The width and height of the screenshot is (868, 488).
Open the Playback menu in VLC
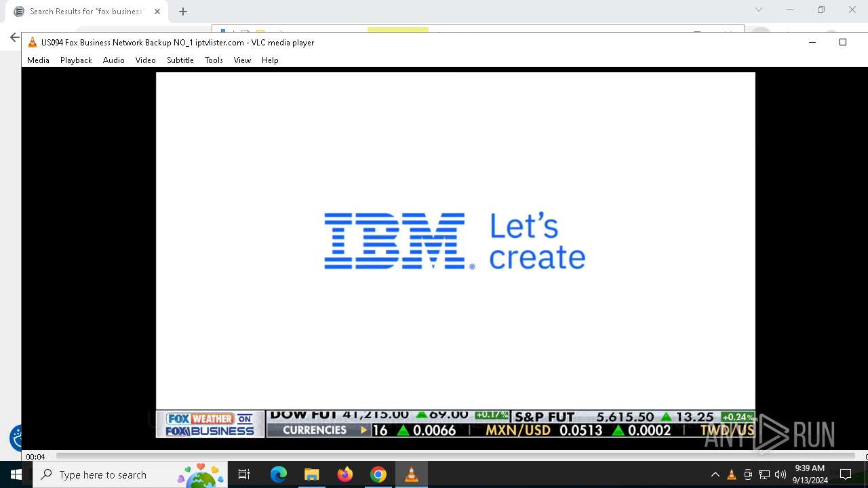[x=76, y=60]
